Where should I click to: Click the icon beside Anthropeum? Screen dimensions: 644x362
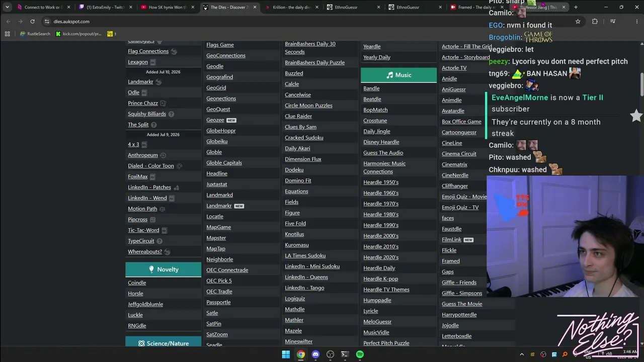(163, 155)
